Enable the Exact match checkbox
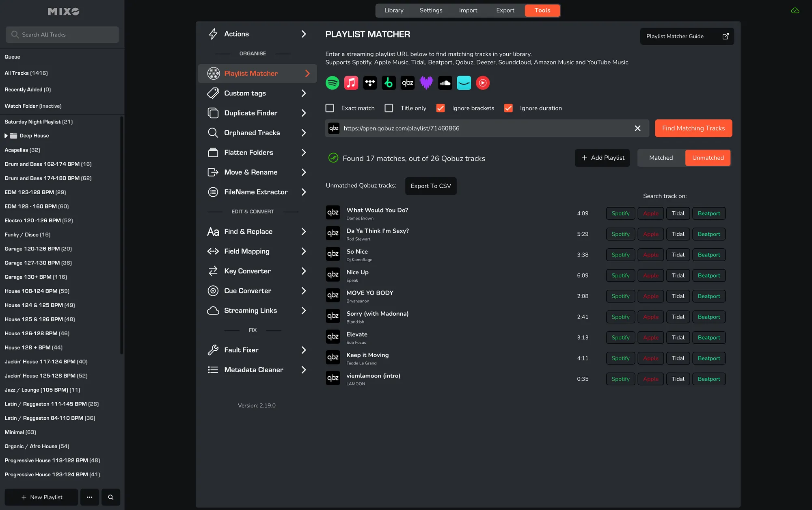Image resolution: width=812 pixels, height=510 pixels. tap(330, 108)
